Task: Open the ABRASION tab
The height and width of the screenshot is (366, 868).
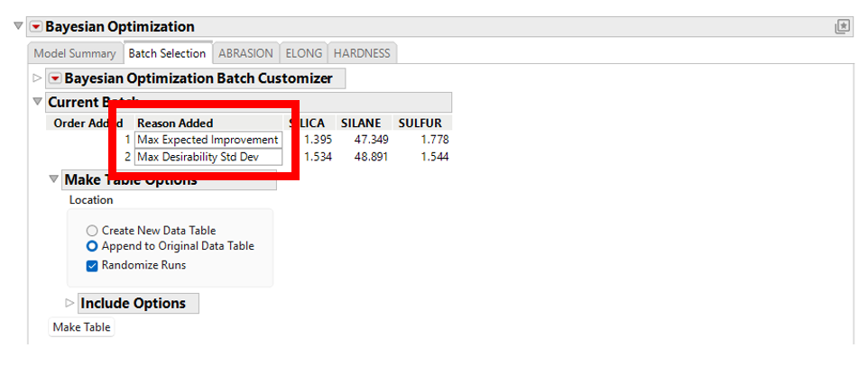Action: pyautogui.click(x=245, y=53)
